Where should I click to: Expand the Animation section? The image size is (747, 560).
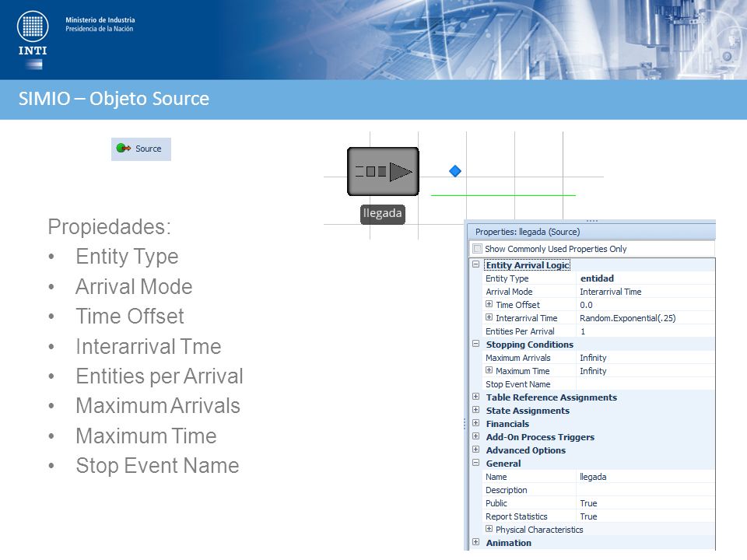[x=475, y=542]
